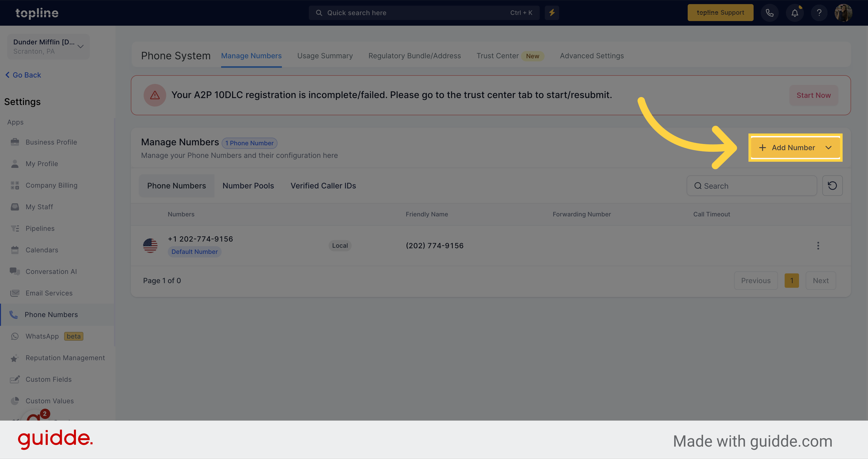Click the help question mark icon

(x=819, y=13)
